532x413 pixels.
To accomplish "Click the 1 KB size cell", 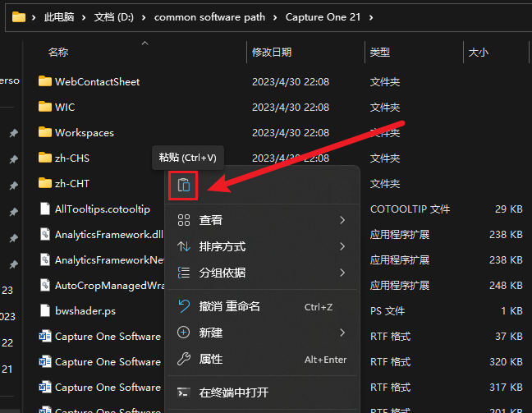I will [512, 311].
